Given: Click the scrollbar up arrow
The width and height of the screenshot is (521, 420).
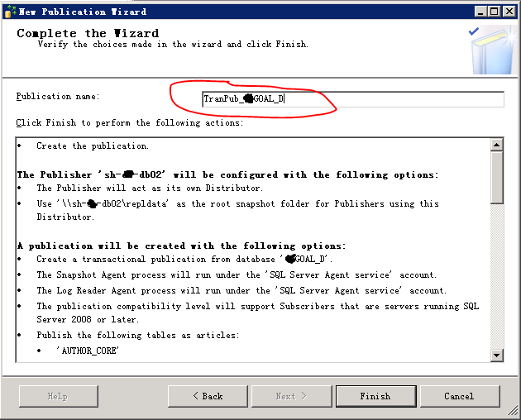Looking at the screenshot, I should coord(497,145).
